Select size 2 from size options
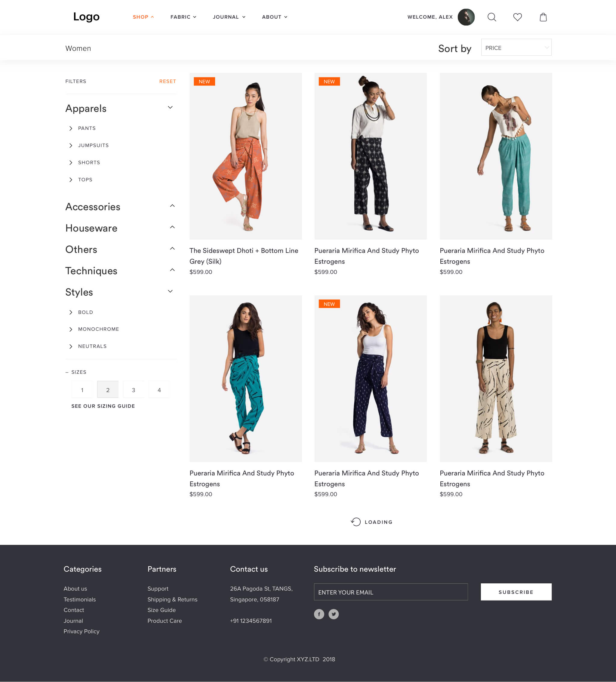 107,390
